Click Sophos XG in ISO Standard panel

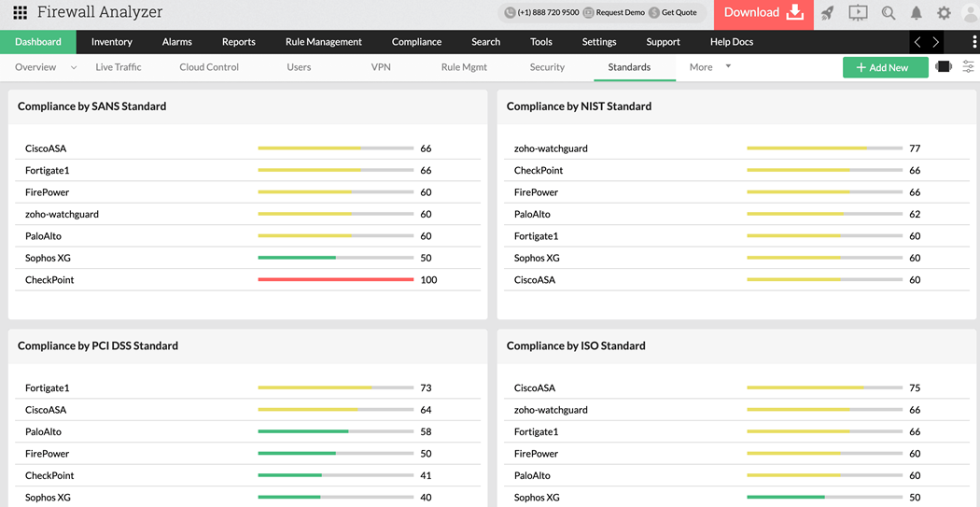(537, 498)
